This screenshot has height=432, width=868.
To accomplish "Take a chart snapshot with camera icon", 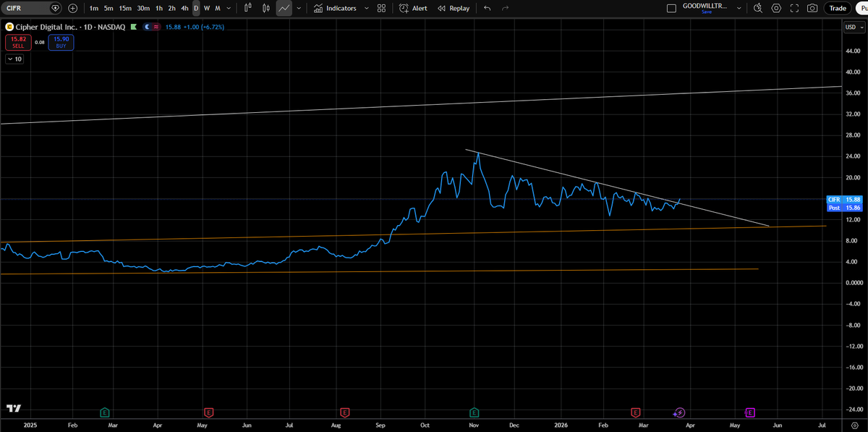I will pos(812,8).
